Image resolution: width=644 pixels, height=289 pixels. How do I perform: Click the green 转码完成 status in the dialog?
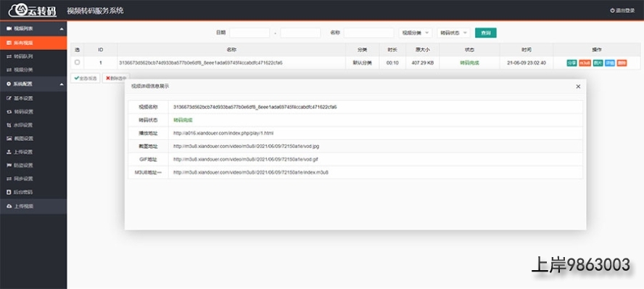tap(183, 120)
